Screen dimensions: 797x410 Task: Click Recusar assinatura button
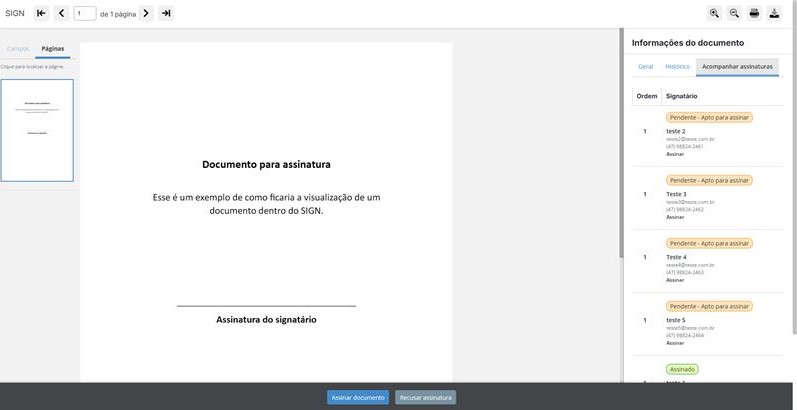425,397
